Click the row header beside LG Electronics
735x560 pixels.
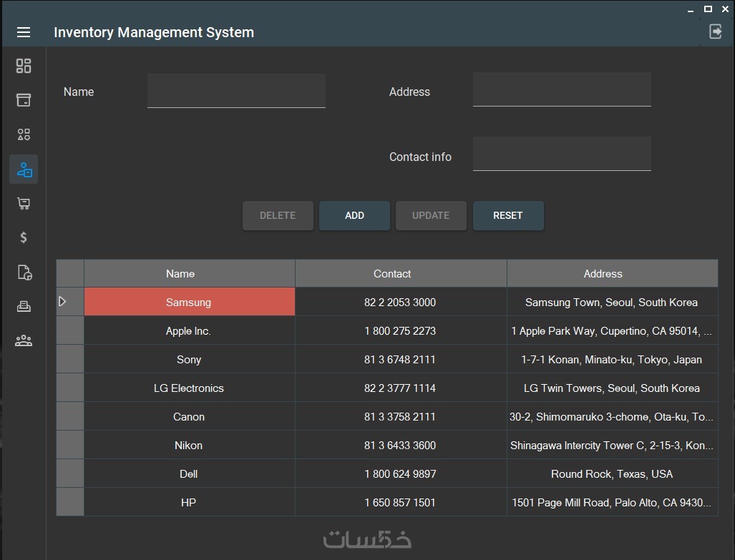[x=70, y=388]
